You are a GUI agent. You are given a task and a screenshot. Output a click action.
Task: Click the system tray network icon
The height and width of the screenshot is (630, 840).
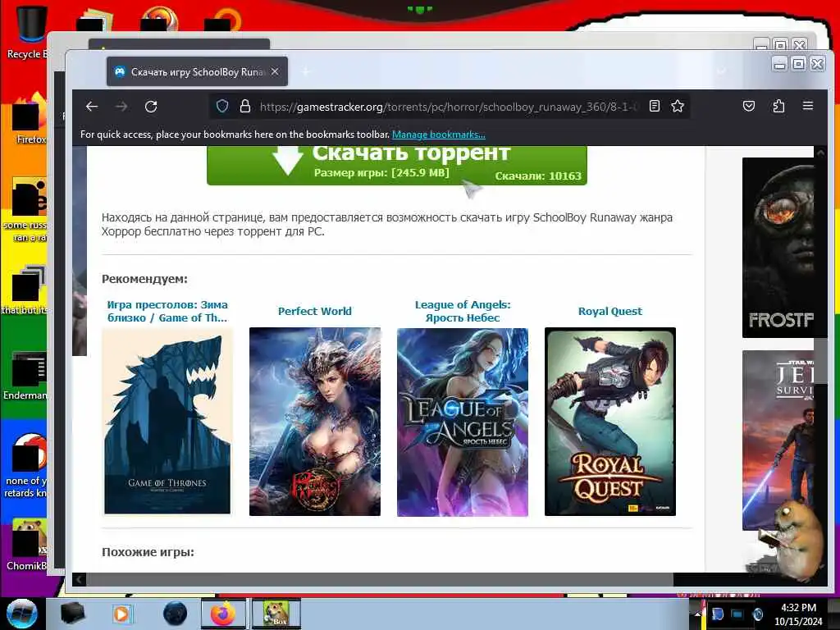(x=737, y=614)
